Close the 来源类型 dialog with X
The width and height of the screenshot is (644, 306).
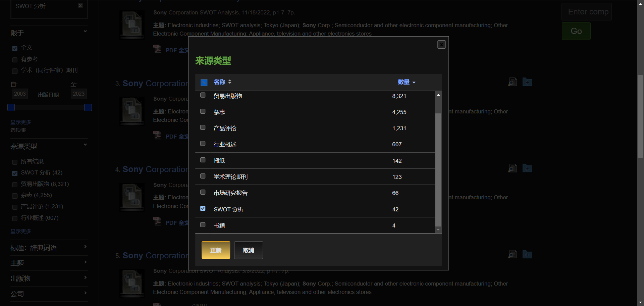[441, 45]
